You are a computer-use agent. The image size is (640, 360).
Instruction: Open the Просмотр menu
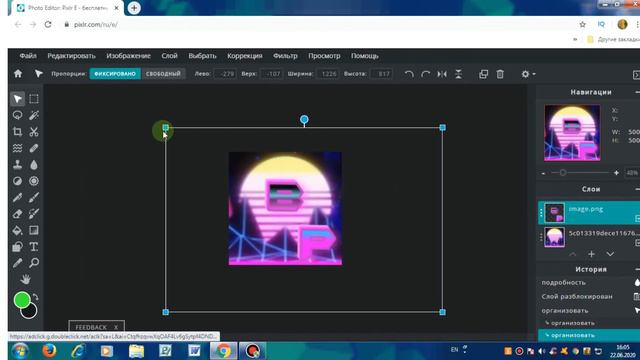[324, 56]
